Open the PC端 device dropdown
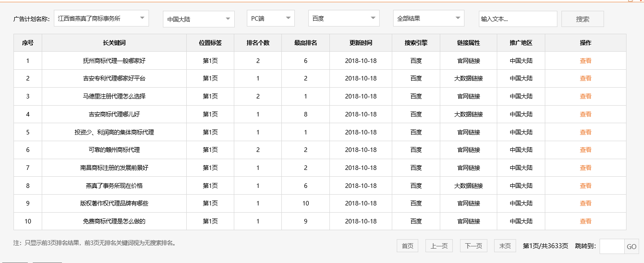The height and width of the screenshot is (263, 644). [270, 19]
